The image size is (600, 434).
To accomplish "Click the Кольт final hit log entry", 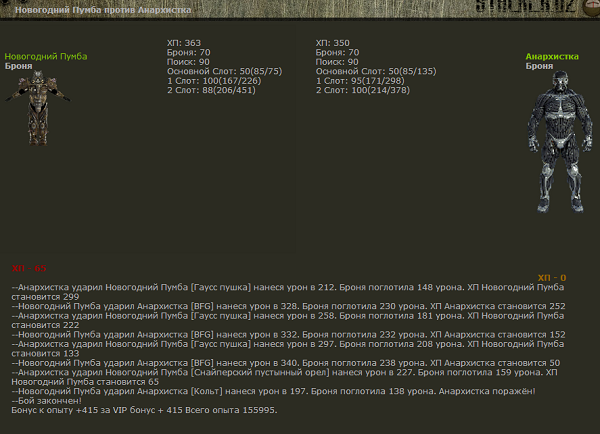I will tap(270, 391).
